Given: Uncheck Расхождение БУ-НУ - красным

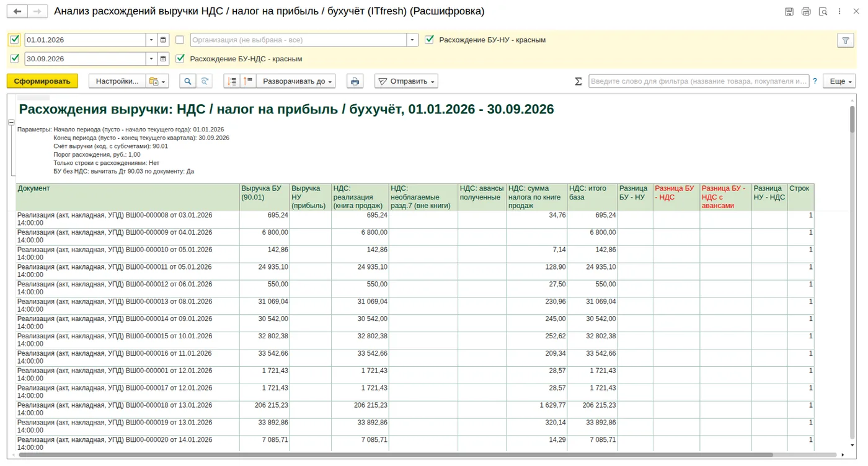Looking at the screenshot, I should pos(429,40).
